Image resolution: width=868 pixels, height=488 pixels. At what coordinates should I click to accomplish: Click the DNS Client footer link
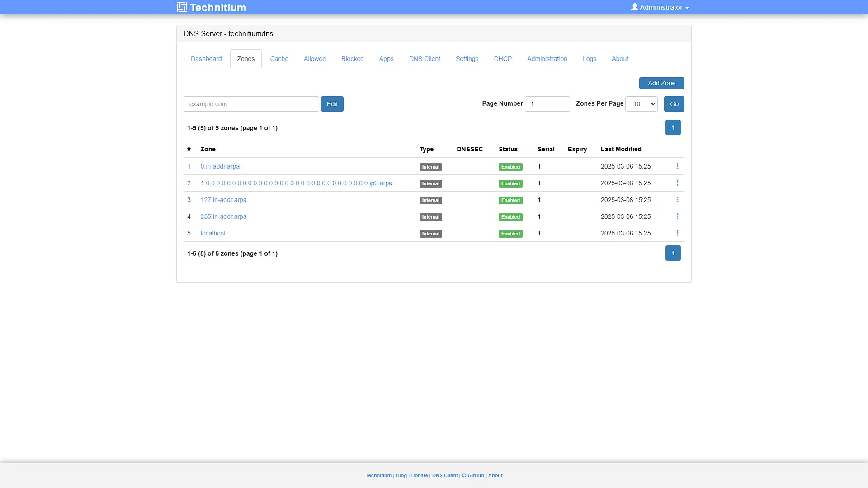pos(445,475)
